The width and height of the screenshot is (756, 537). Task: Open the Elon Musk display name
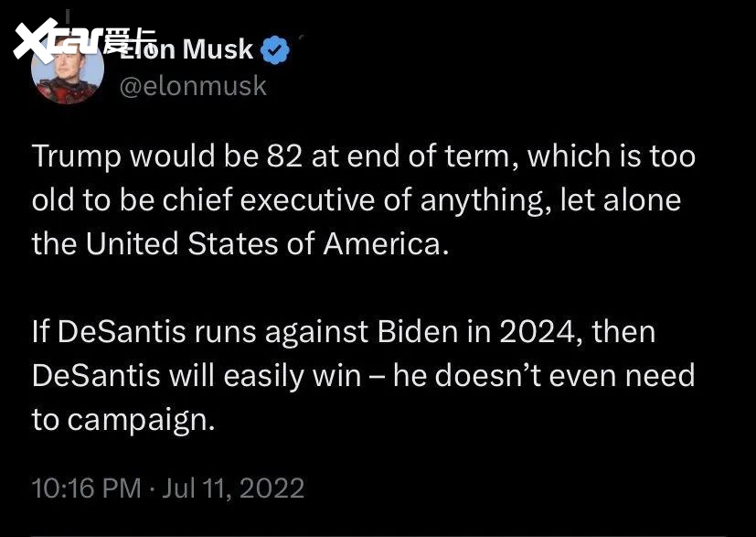(x=186, y=49)
